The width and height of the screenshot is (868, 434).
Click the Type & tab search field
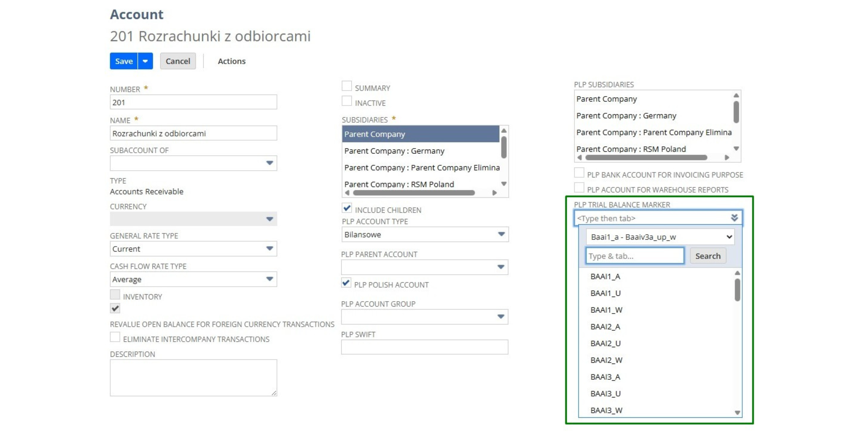click(x=635, y=256)
